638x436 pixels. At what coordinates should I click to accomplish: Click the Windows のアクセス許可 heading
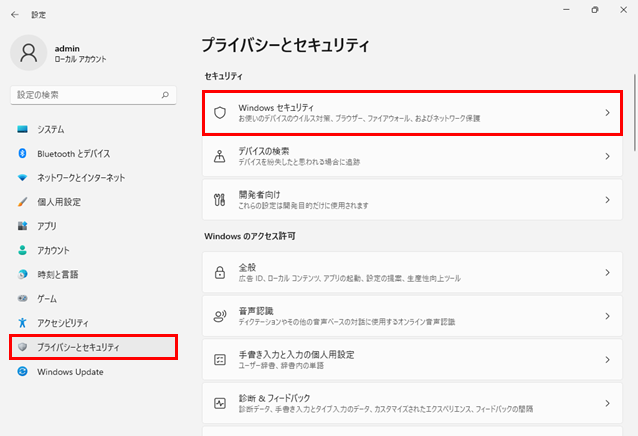(x=250, y=236)
